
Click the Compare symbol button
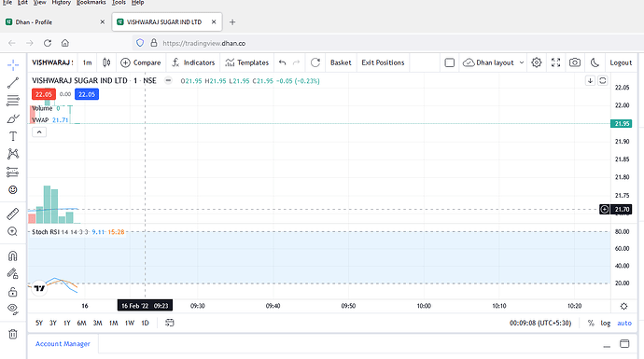(140, 62)
